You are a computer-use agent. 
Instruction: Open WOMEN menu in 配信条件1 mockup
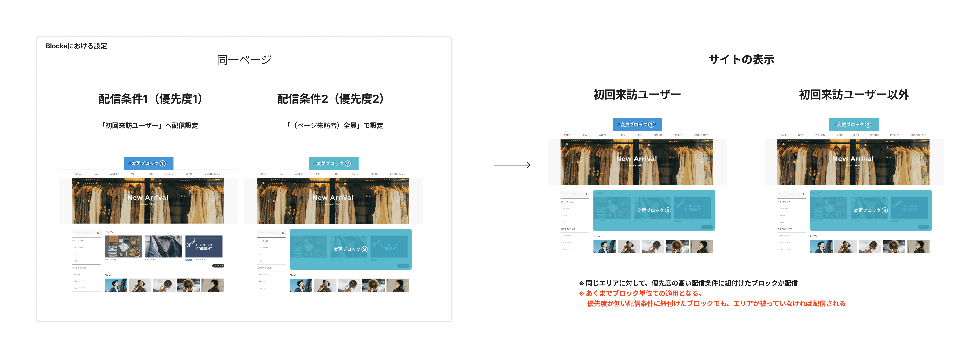(x=115, y=174)
